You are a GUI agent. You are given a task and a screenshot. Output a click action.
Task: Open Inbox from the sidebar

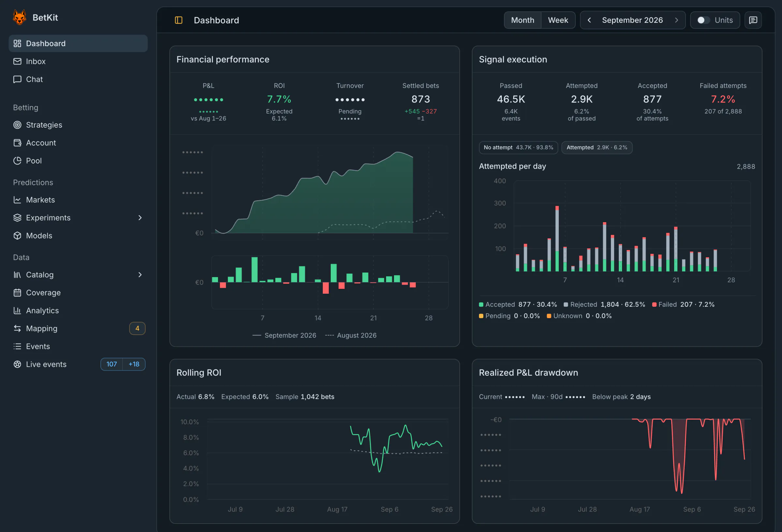(78, 61)
